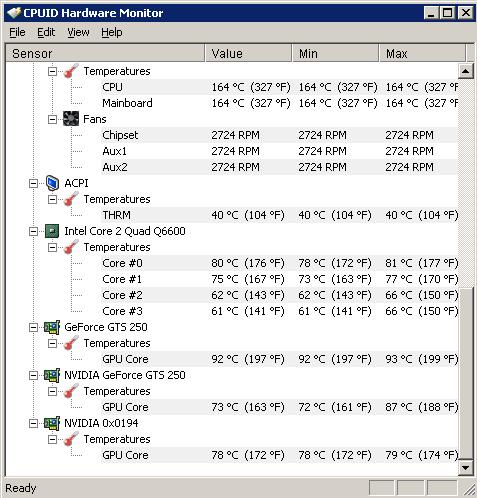Image resolution: width=477 pixels, height=498 pixels.
Task: Click the Max column header
Action: pos(422,53)
